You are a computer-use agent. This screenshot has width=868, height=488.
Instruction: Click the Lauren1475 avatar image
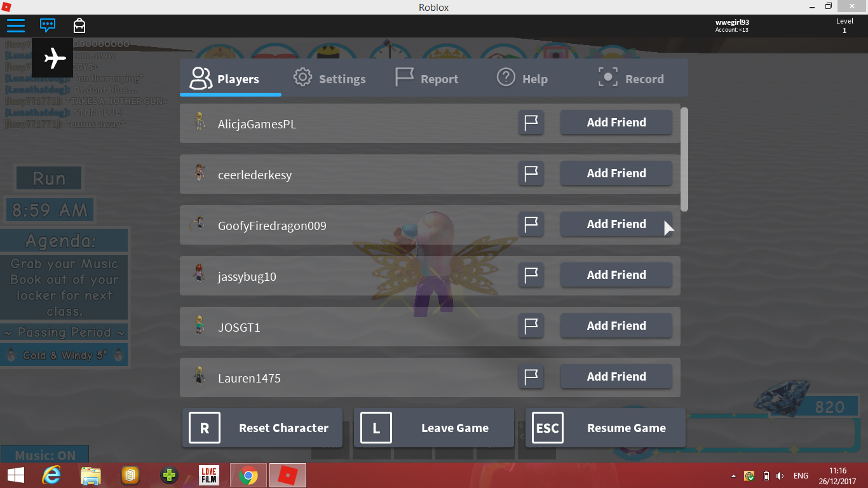pos(200,376)
